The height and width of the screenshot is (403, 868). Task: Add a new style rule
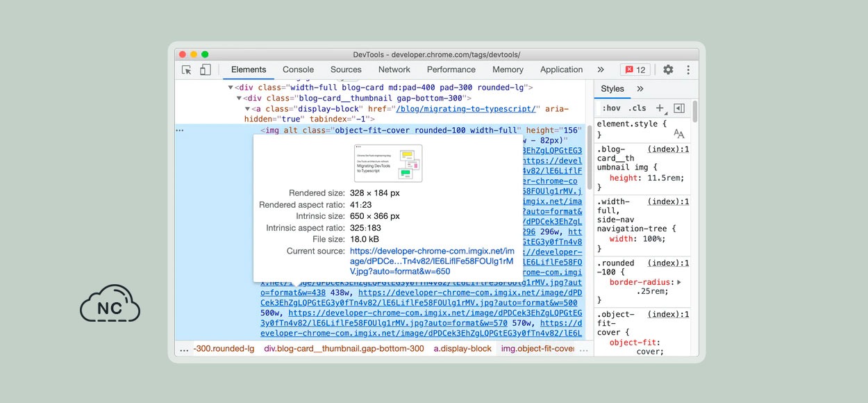pyautogui.click(x=660, y=108)
